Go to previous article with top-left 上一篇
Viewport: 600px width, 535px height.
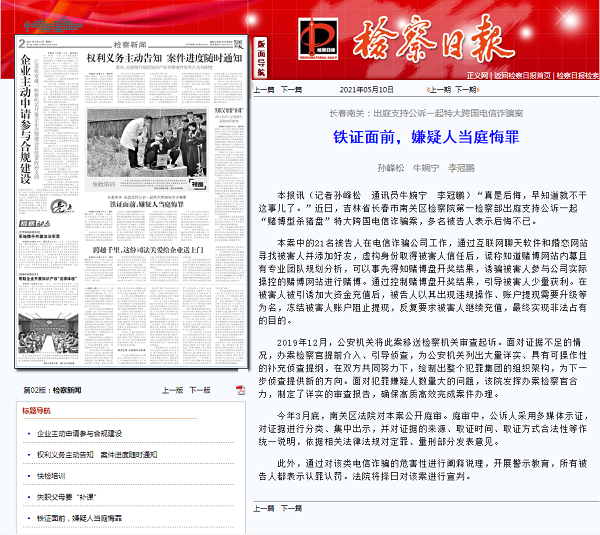click(x=263, y=89)
